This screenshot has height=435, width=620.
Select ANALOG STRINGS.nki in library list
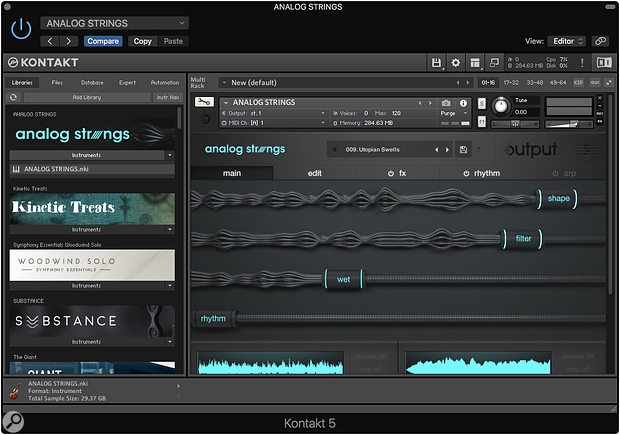pyautogui.click(x=92, y=169)
